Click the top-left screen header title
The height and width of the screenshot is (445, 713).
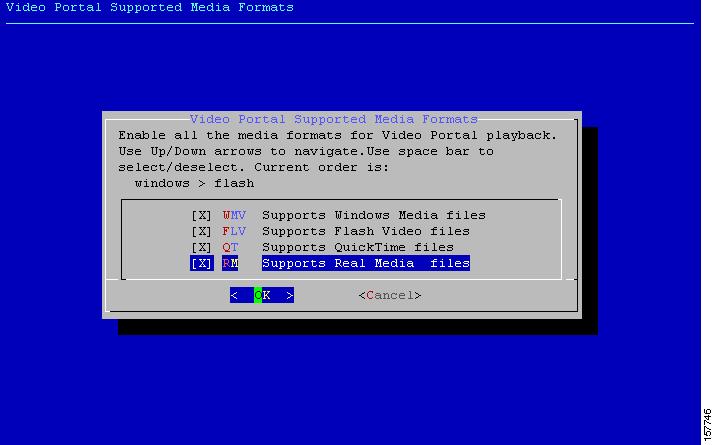(x=150, y=7)
